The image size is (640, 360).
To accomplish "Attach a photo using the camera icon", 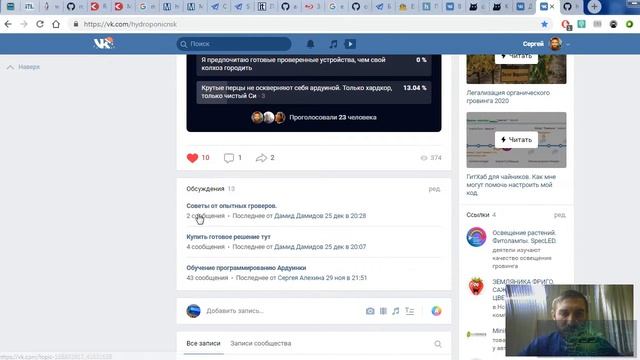I will tap(370, 311).
